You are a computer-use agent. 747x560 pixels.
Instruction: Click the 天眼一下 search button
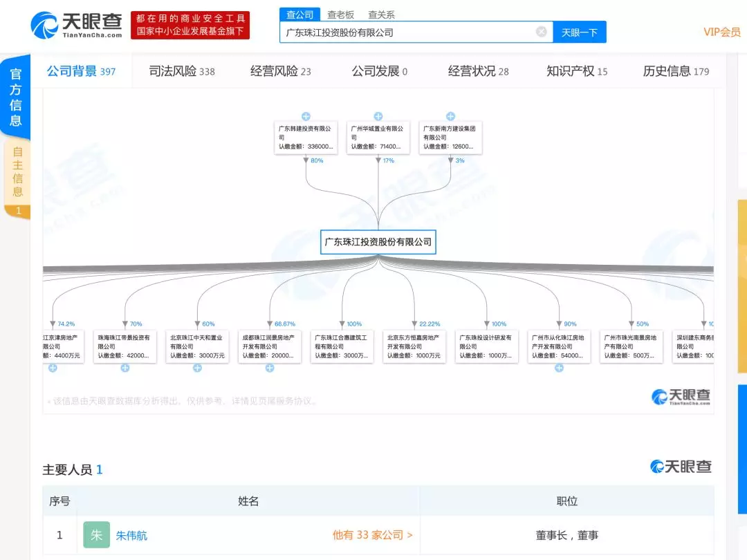(579, 31)
